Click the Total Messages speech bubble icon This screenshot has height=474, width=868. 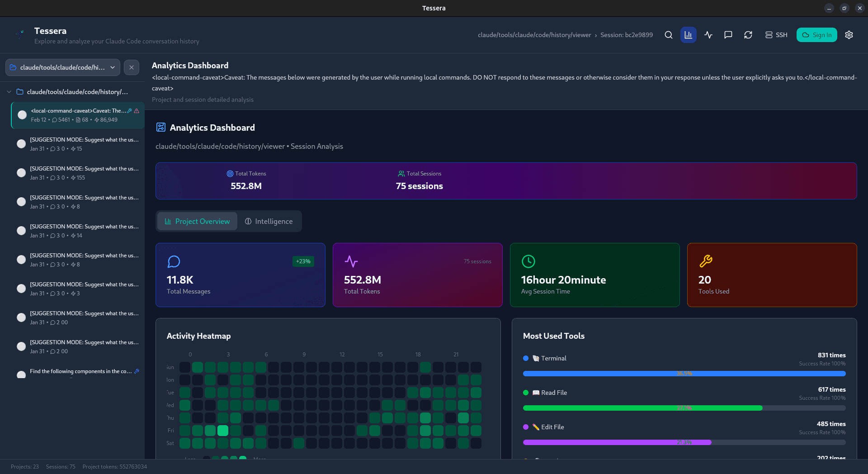pyautogui.click(x=174, y=261)
